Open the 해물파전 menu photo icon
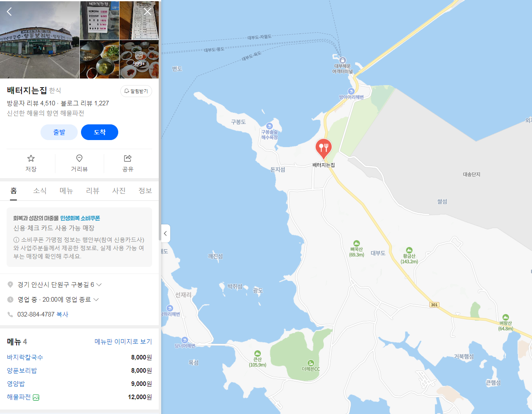 pos(36,397)
